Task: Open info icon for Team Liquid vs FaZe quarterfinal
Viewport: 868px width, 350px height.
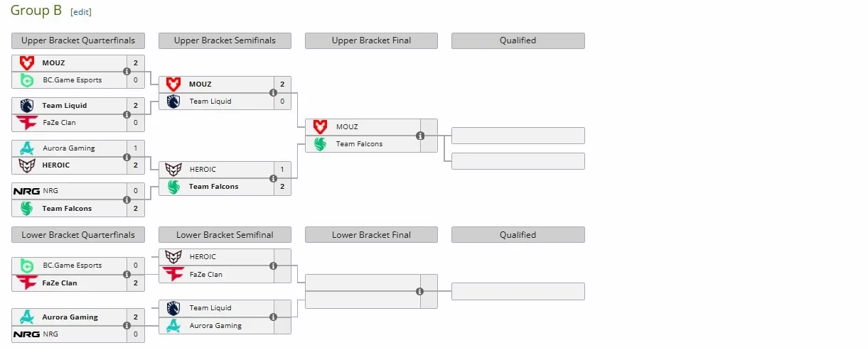Action: (127, 114)
